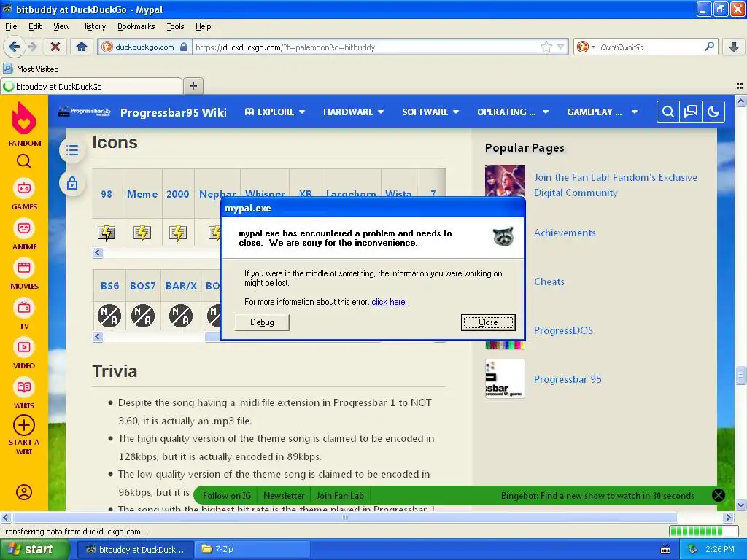Select the bitbuddy at DuckDuckGo tab
This screenshot has height=560, width=747.
click(91, 86)
